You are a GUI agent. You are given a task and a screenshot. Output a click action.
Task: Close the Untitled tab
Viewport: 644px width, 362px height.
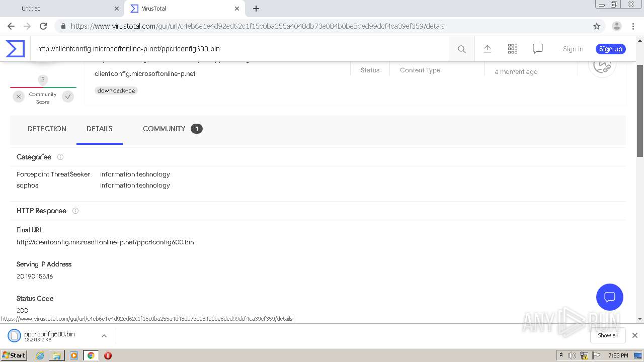coord(117,9)
